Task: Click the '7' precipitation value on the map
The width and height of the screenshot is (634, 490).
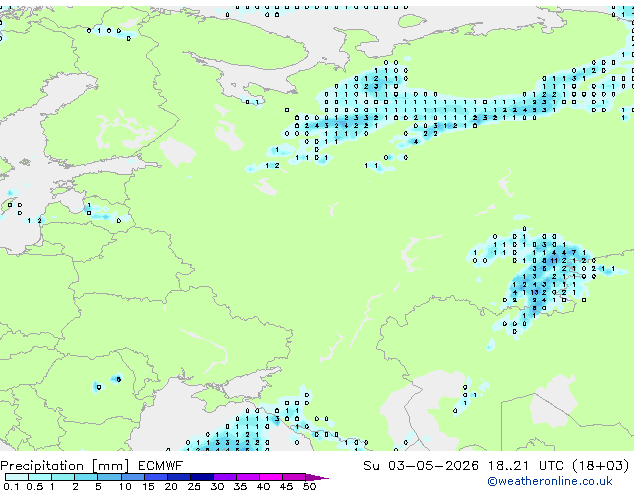Action: pyautogui.click(x=574, y=253)
